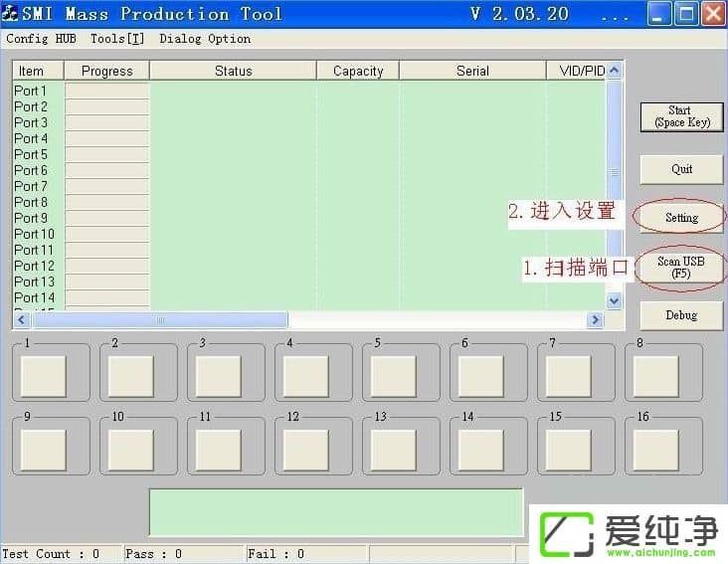Minimize the SMI Mass Production Tool window
This screenshot has height=564, width=728.
coord(658,13)
